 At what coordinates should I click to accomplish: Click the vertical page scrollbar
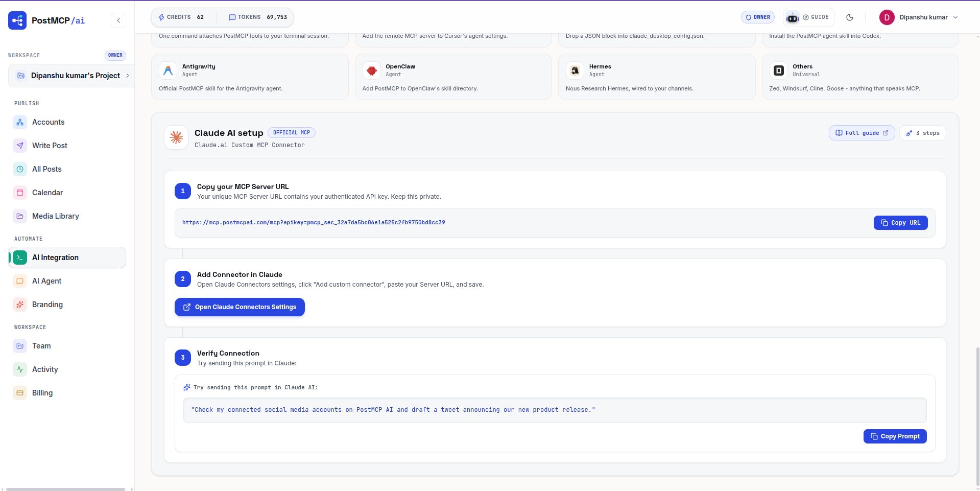pyautogui.click(x=977, y=416)
